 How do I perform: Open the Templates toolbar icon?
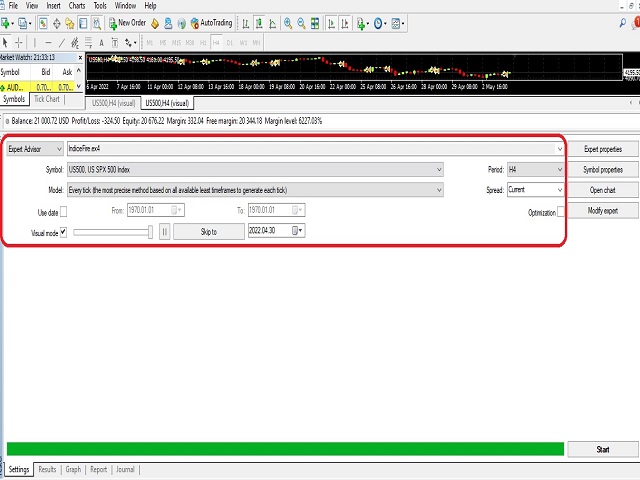coord(397,24)
